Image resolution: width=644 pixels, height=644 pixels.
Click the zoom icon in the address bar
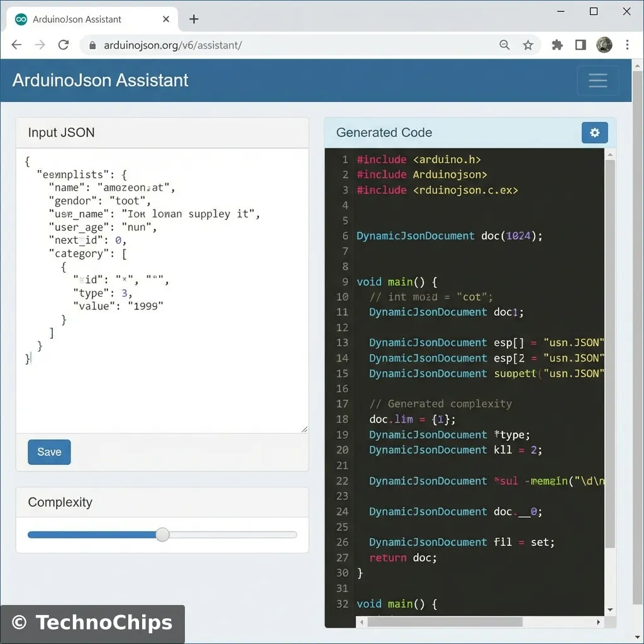click(504, 45)
